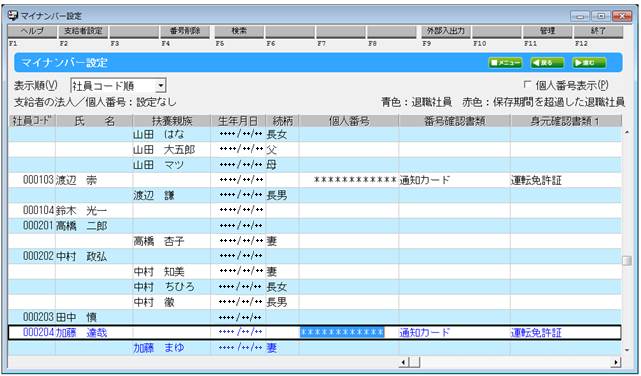The height and width of the screenshot is (376, 641).
Task: Select employee 000201 高橋 二郎
Action: 315,226
